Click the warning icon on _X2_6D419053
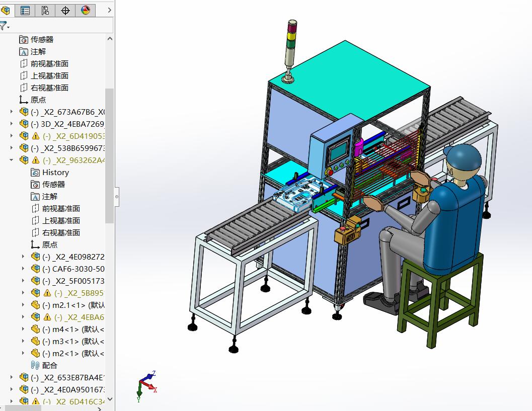532x411 pixels. [36, 136]
